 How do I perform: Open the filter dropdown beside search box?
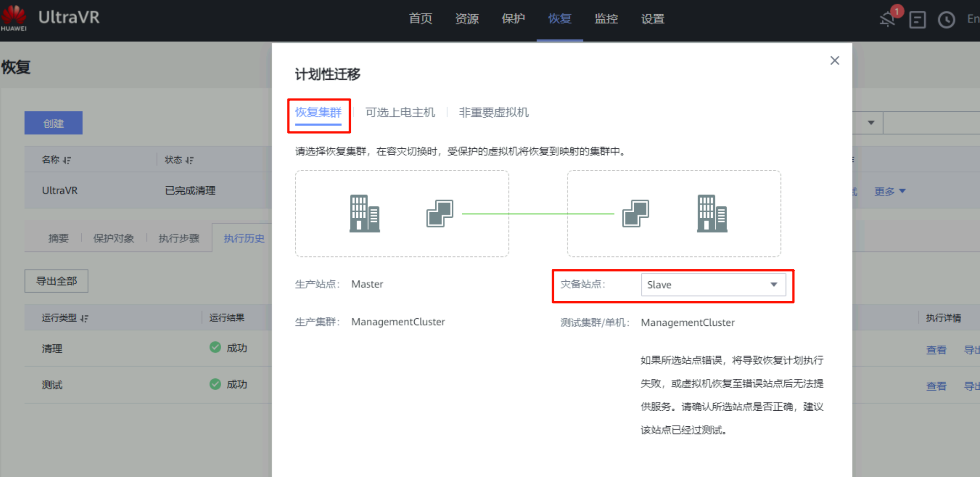point(871,123)
